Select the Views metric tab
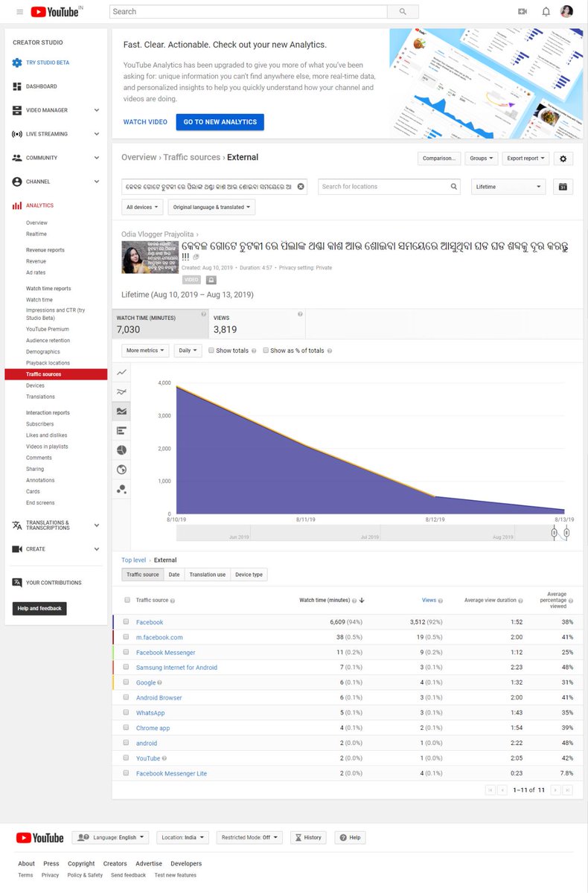 click(258, 324)
